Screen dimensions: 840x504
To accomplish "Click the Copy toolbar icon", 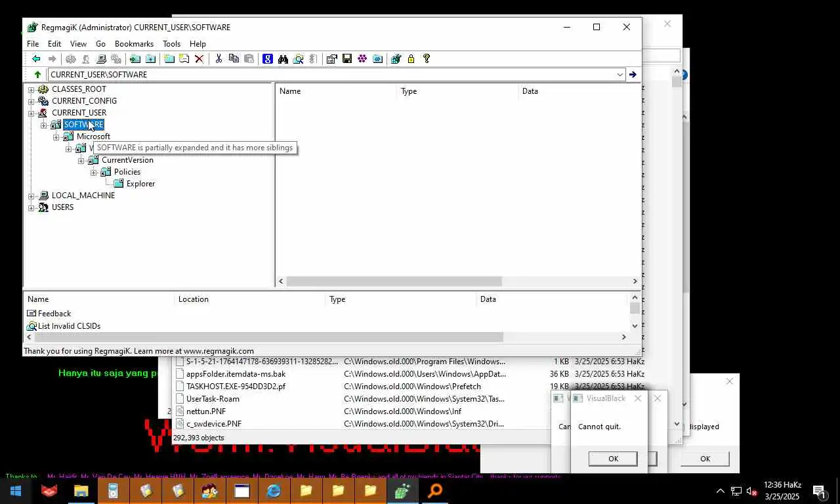I will point(234,59).
